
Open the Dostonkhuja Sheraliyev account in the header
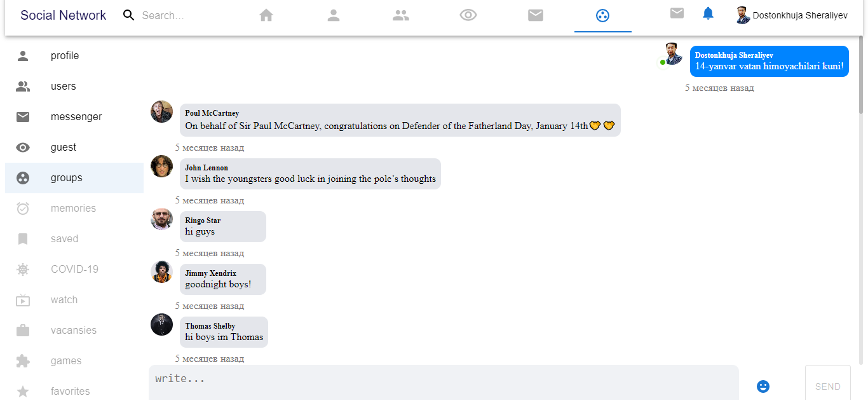(x=792, y=15)
